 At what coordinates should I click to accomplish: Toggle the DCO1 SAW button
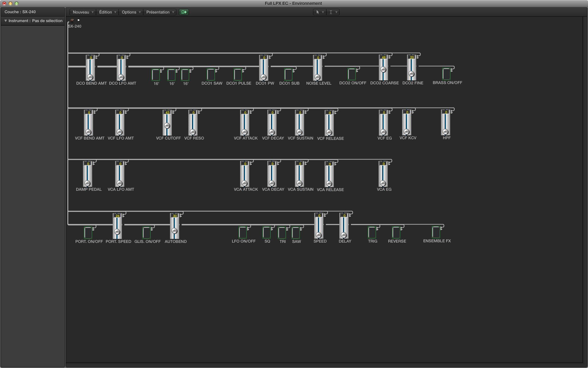point(211,75)
